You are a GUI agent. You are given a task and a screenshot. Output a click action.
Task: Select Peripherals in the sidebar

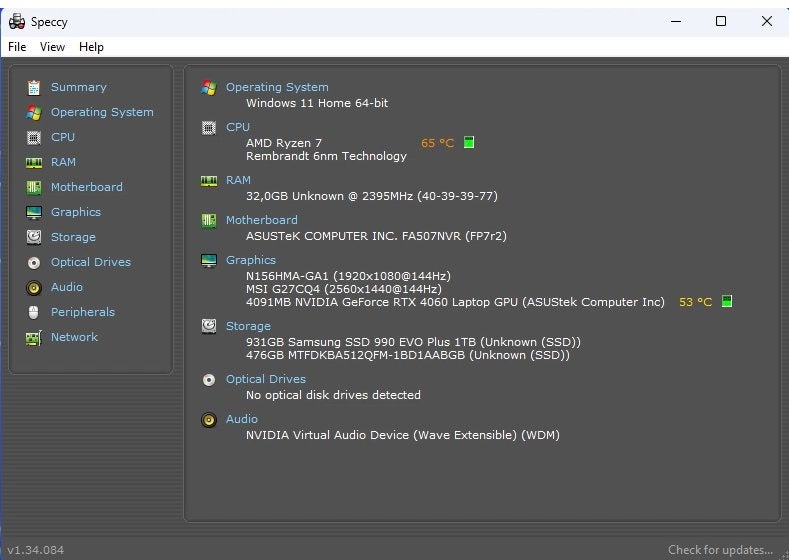[x=83, y=312]
